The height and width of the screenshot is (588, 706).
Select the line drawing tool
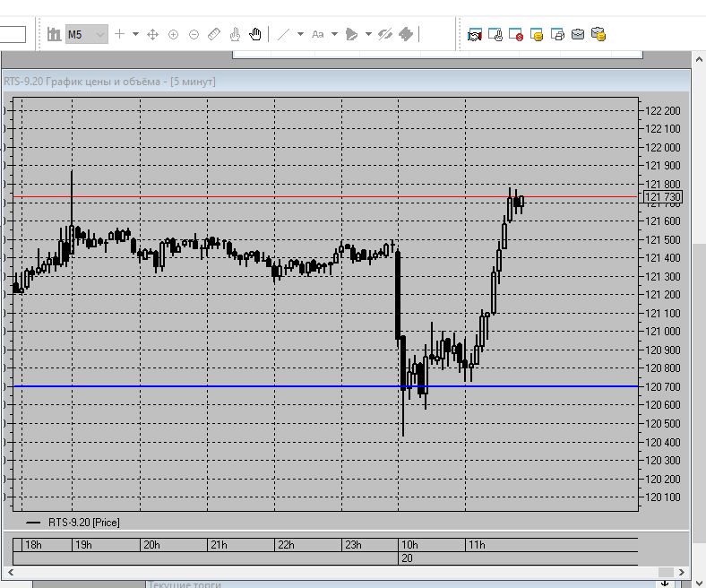(283, 34)
